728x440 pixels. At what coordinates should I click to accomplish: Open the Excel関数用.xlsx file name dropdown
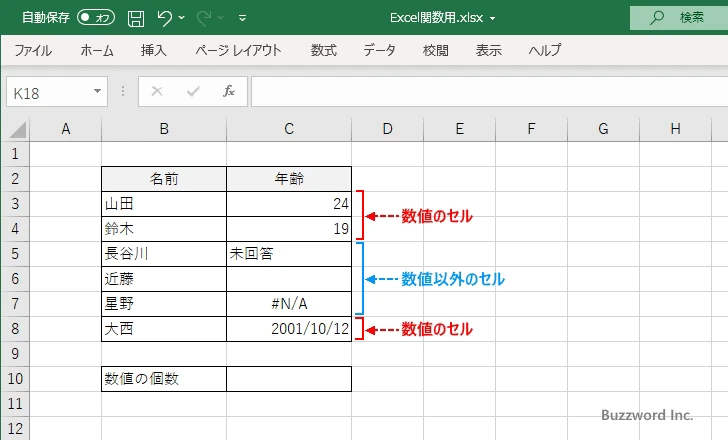click(x=493, y=19)
